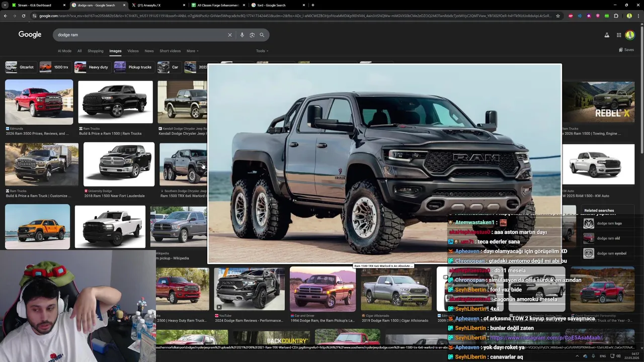
Task: Open Google Lens image search icon
Action: (x=252, y=35)
